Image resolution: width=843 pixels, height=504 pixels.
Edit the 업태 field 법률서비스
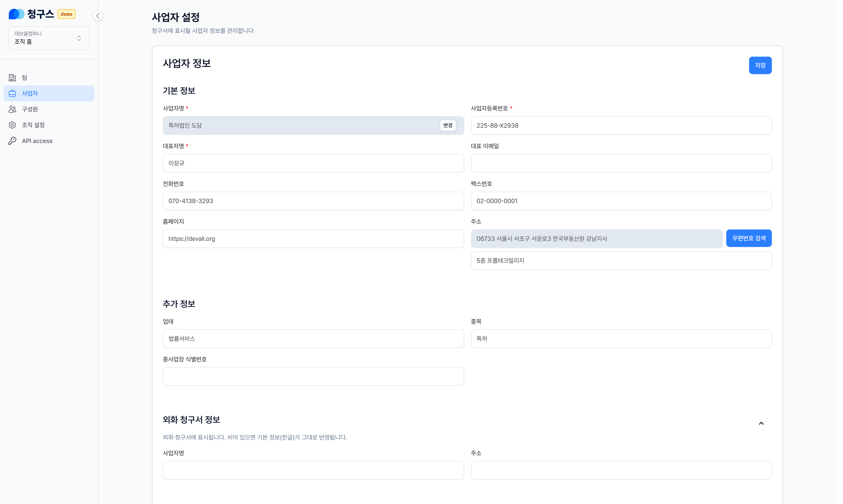(x=313, y=339)
